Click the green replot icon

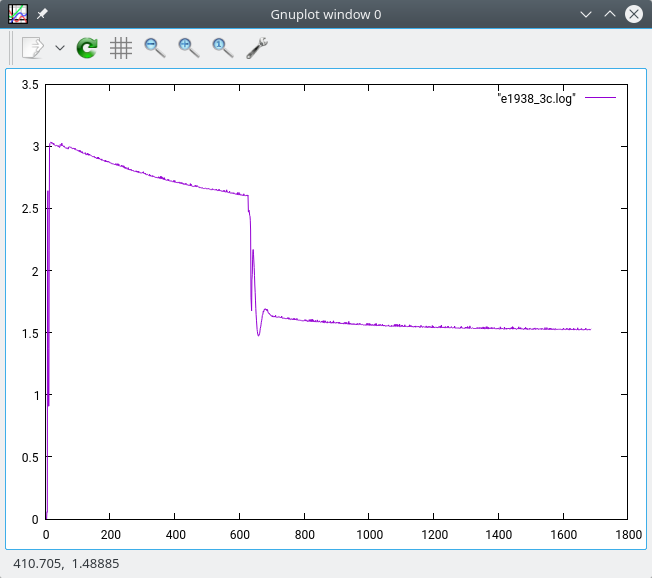coord(87,48)
